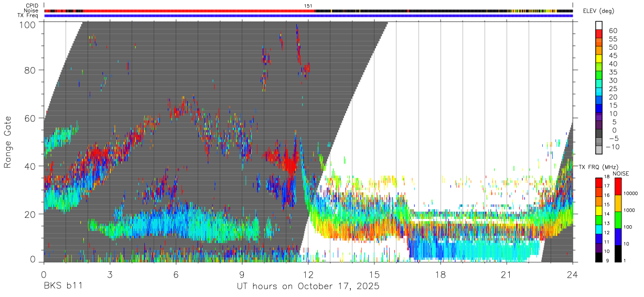644x297 pixels.
Task: Pick the blue 10–100 NOISE legend swatch
Action: click(618, 236)
